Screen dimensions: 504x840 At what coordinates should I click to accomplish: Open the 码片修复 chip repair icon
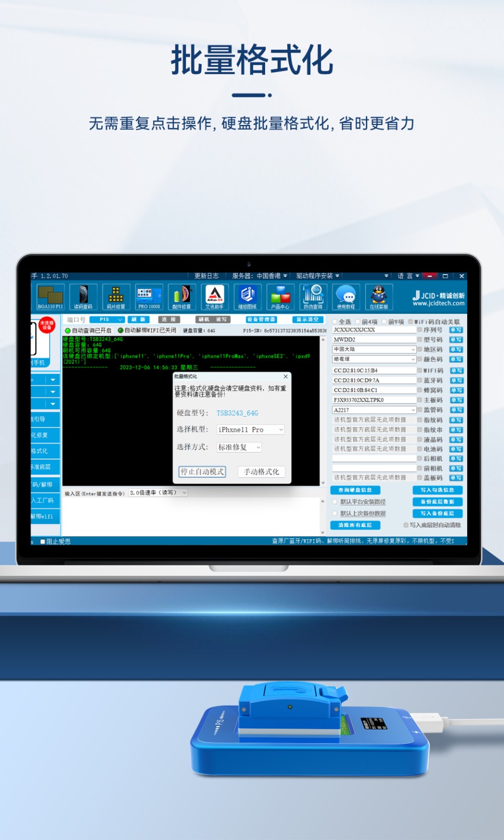point(116,297)
